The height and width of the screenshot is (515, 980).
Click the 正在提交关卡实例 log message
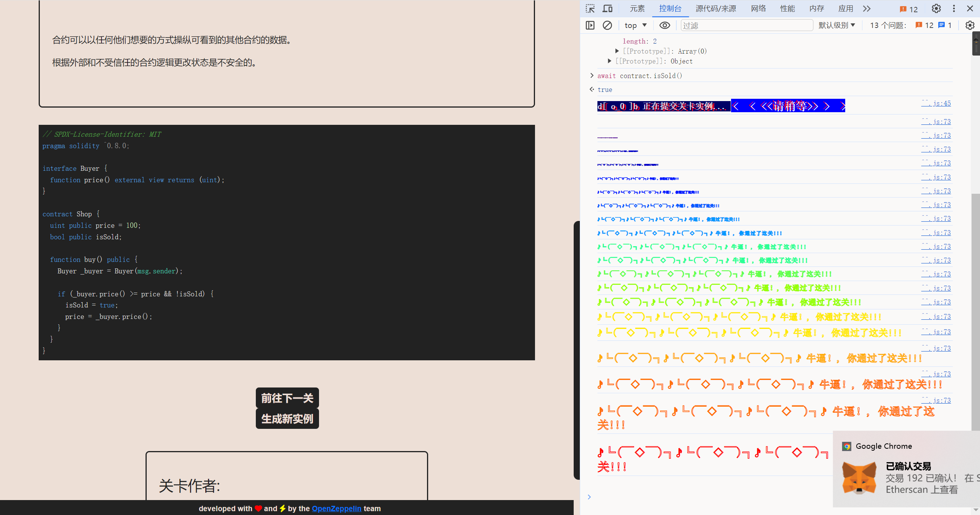click(664, 106)
